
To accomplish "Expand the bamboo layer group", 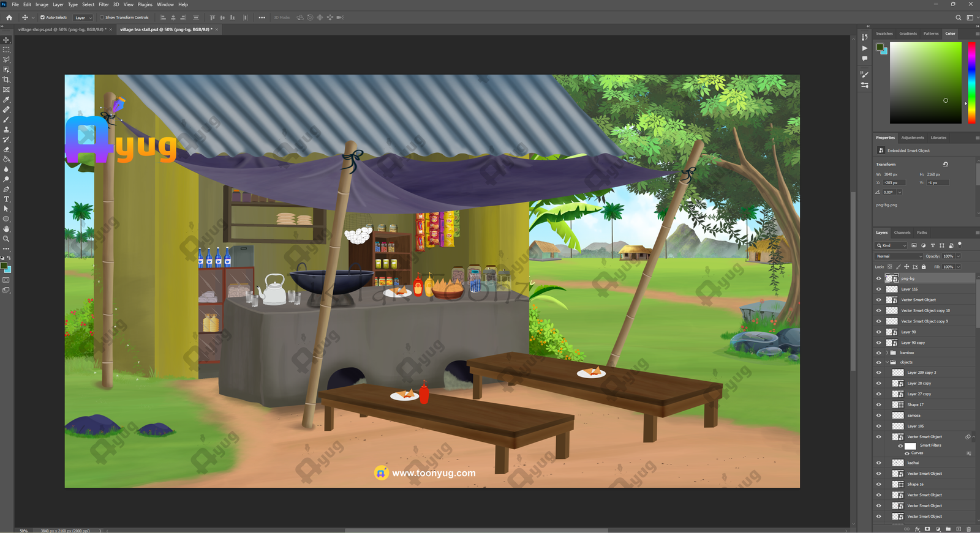I will click(886, 353).
